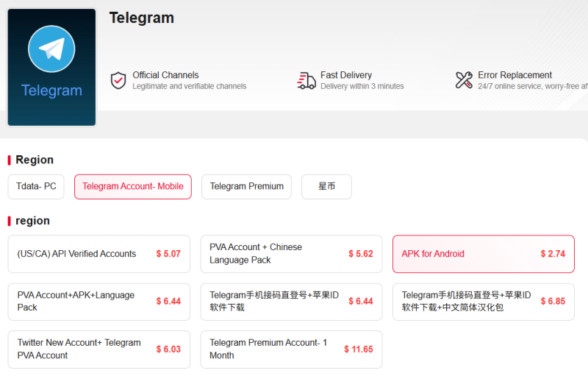Viewport: 588px width, 387px height.
Task: Select the Telegram Account- Mobile option
Action: click(x=133, y=187)
